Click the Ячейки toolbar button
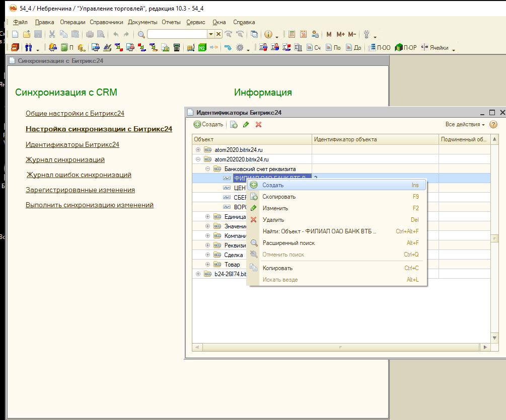506x420 pixels. (436, 48)
